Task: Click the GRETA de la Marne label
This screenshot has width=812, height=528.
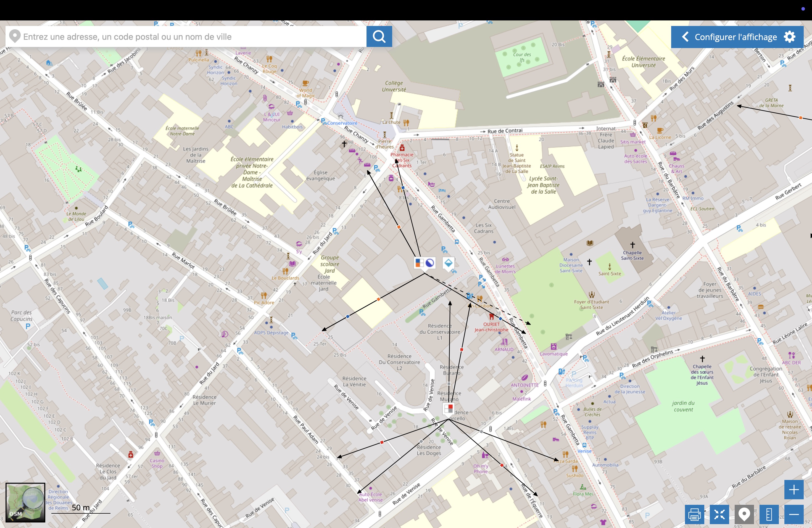Action: [771, 103]
